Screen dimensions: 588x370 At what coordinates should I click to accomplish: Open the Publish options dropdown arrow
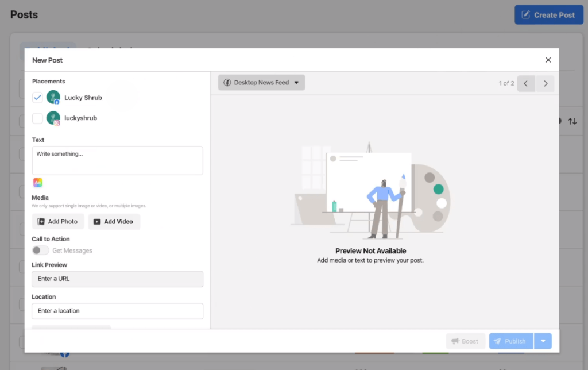543,341
